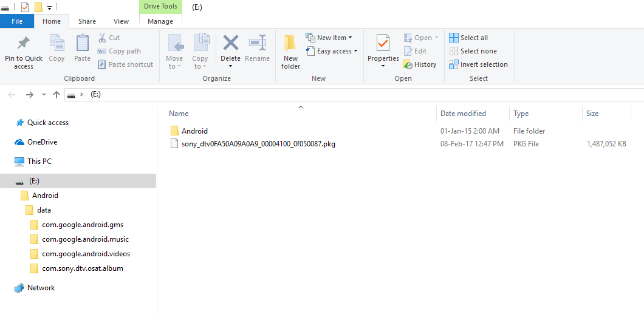Sort files by Date modified column

coord(463,114)
